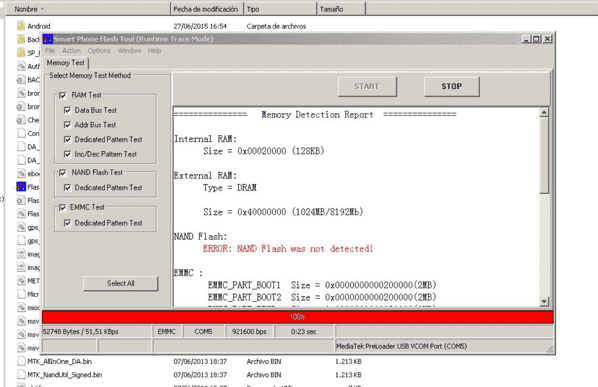Toggle the Addr Bus Test checkbox

[x=68, y=125]
